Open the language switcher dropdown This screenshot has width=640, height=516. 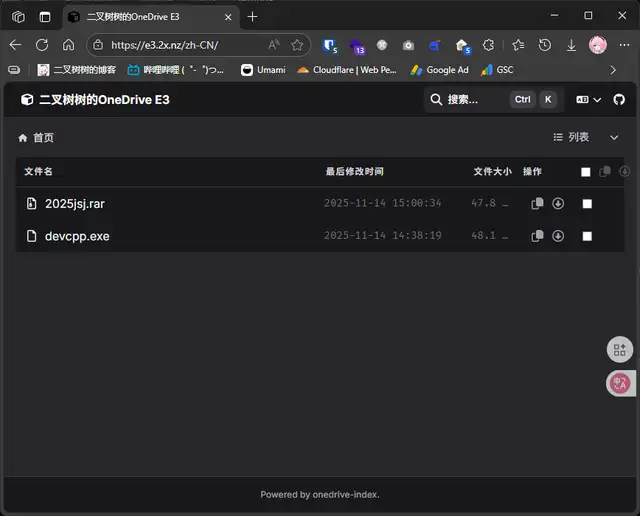[x=588, y=100]
